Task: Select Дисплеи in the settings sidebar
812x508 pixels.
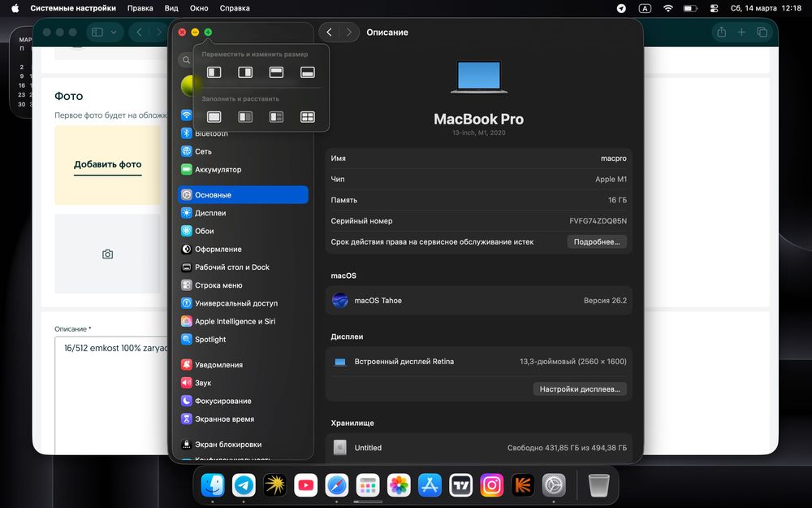Action: coord(210,213)
